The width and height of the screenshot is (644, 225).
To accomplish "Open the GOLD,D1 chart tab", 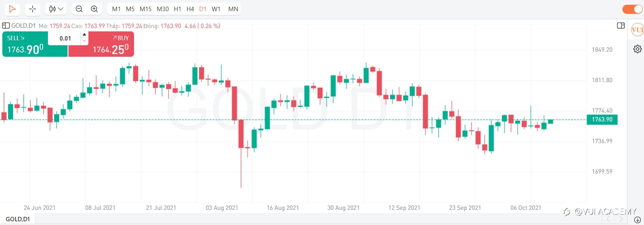I will click(x=18, y=219).
